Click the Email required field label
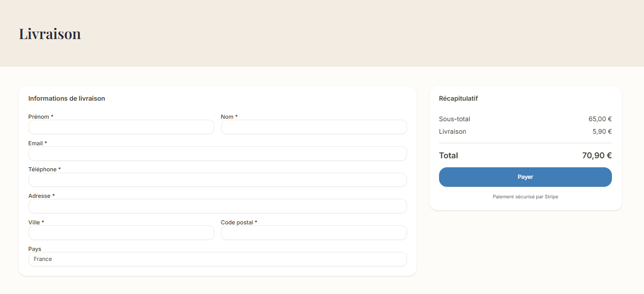This screenshot has height=294, width=644. (x=37, y=143)
